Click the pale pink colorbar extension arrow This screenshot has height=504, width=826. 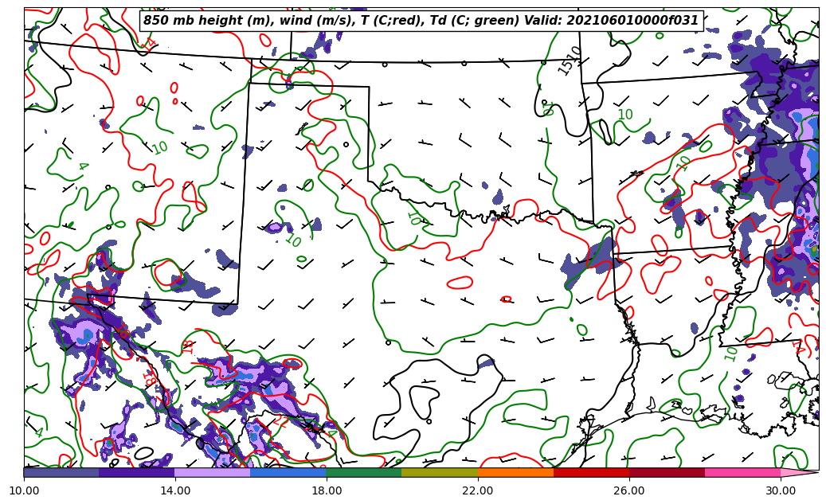tap(799, 472)
